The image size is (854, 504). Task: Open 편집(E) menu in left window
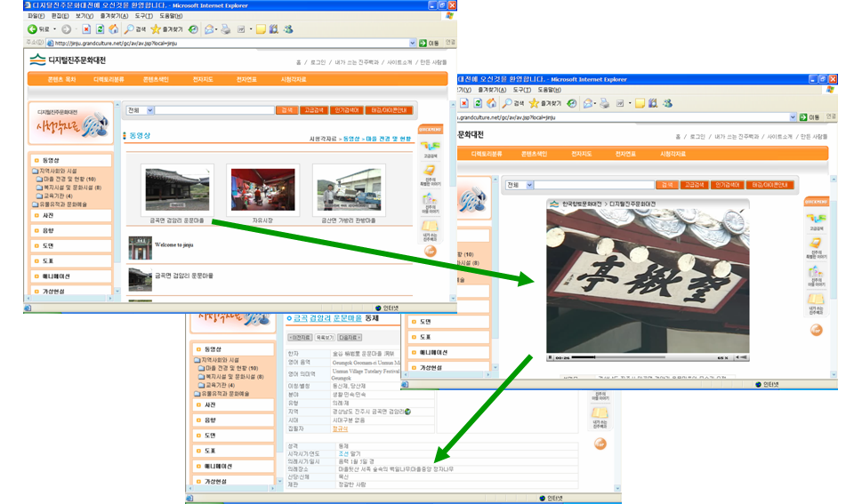point(60,16)
